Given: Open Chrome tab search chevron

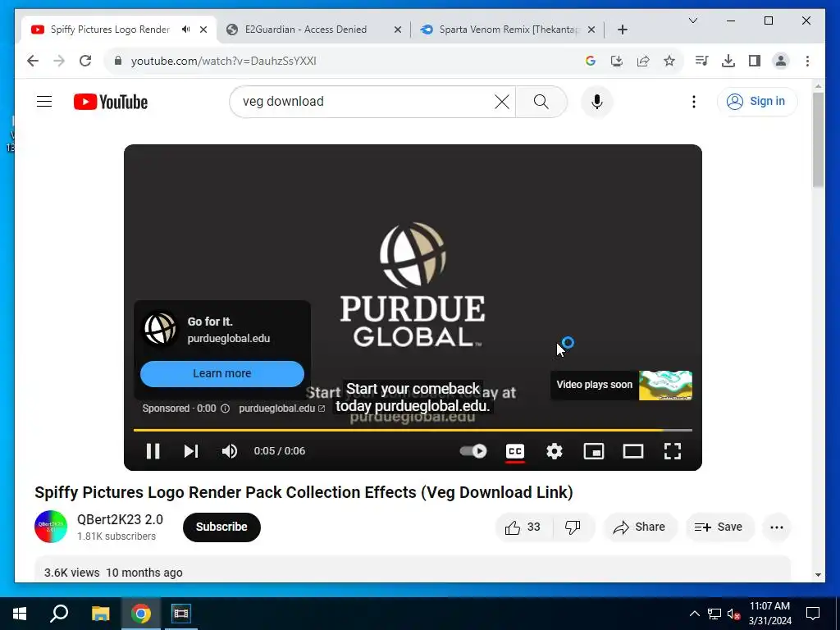Looking at the screenshot, I should [x=692, y=21].
